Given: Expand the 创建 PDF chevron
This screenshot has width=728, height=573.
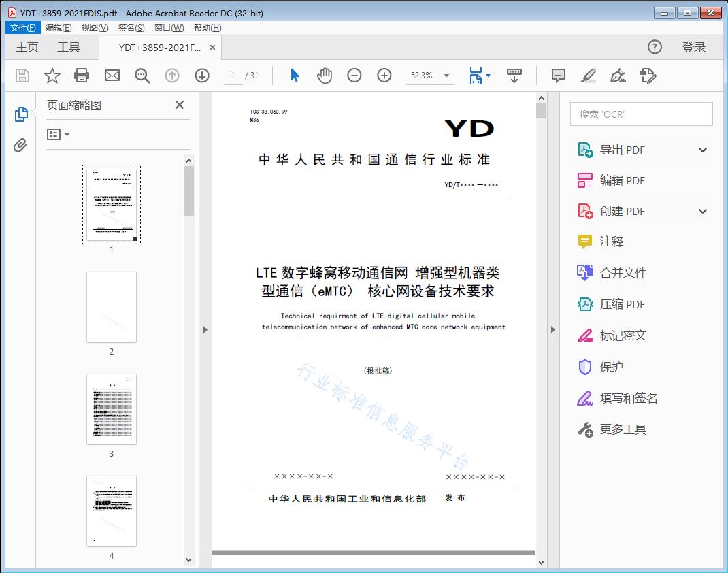Looking at the screenshot, I should 702,211.
